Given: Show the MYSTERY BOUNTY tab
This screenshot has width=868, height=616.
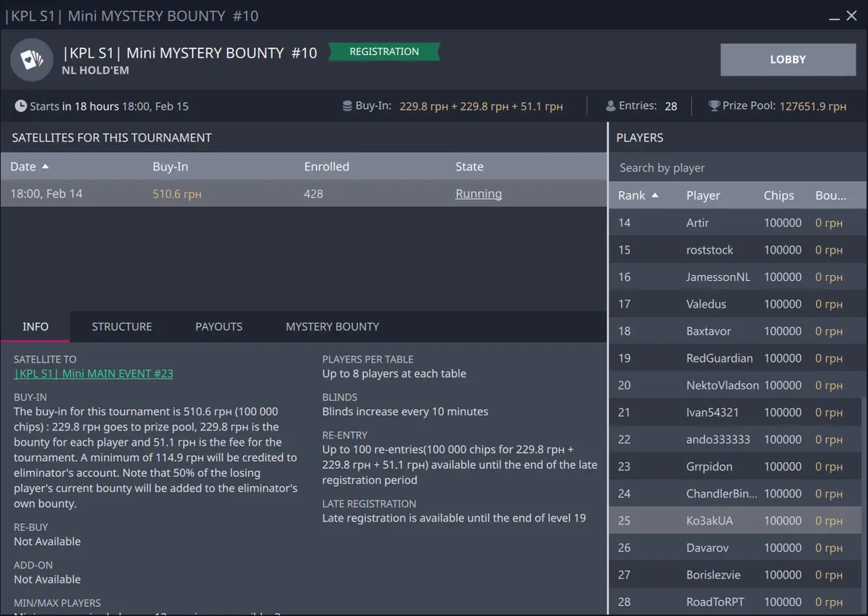Looking at the screenshot, I should 332,326.
